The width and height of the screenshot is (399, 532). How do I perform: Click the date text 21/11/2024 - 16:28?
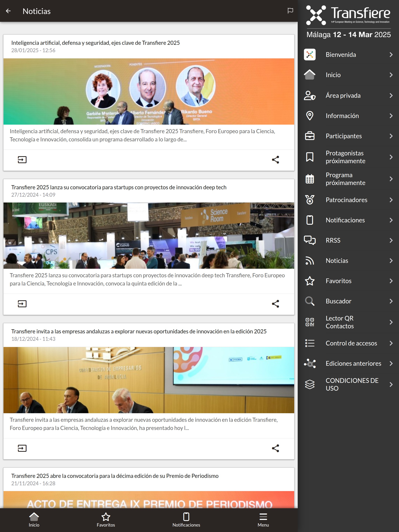[33, 484]
